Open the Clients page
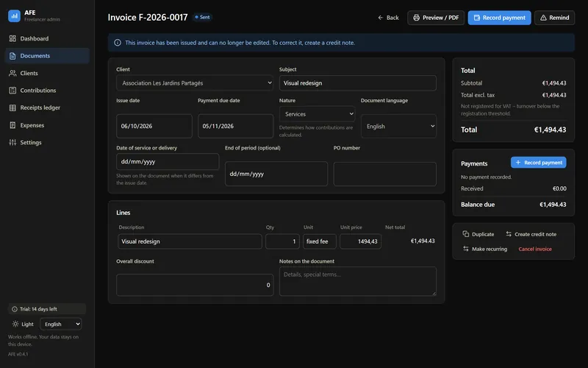The height and width of the screenshot is (368, 588). click(47, 73)
